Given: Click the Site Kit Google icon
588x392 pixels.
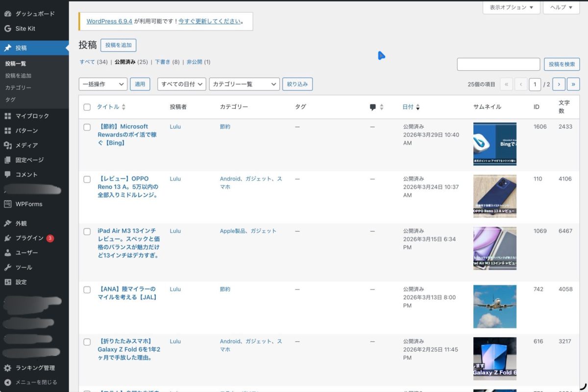Looking at the screenshot, I should point(7,28).
